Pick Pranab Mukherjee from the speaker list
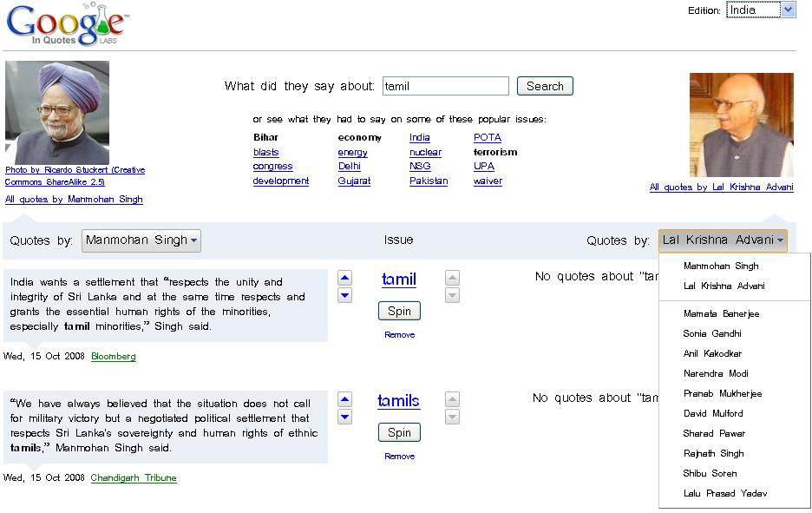This screenshot has width=812, height=513. [722, 393]
